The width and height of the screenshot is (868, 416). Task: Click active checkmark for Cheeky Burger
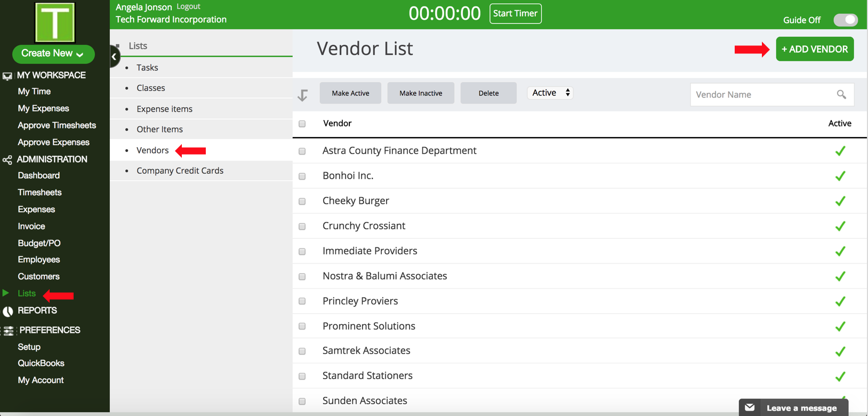pos(840,201)
